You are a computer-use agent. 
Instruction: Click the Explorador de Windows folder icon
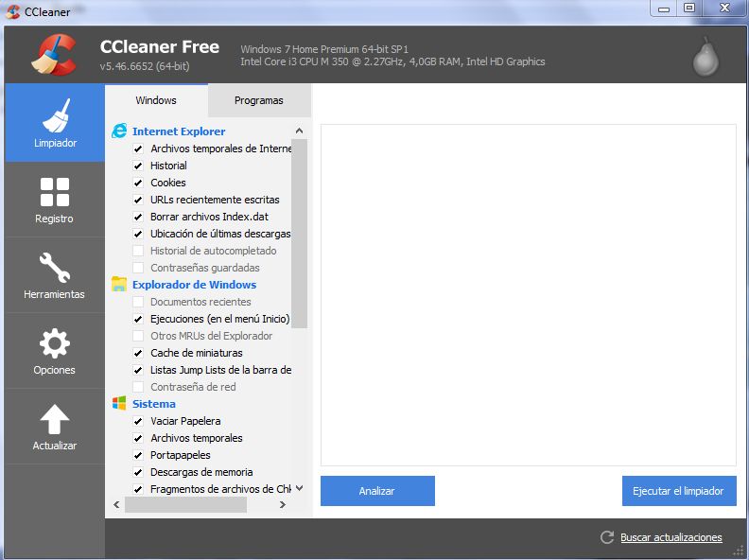pos(119,284)
